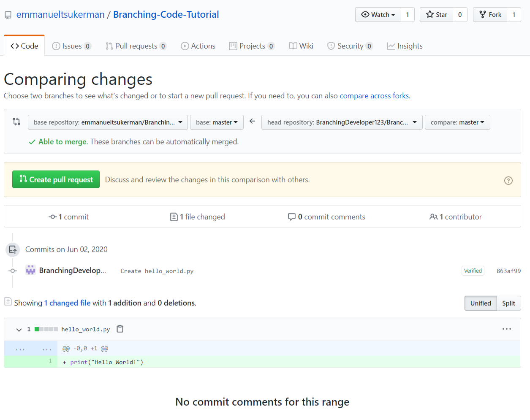
Task: Open the Watch dropdown
Action: click(378, 14)
